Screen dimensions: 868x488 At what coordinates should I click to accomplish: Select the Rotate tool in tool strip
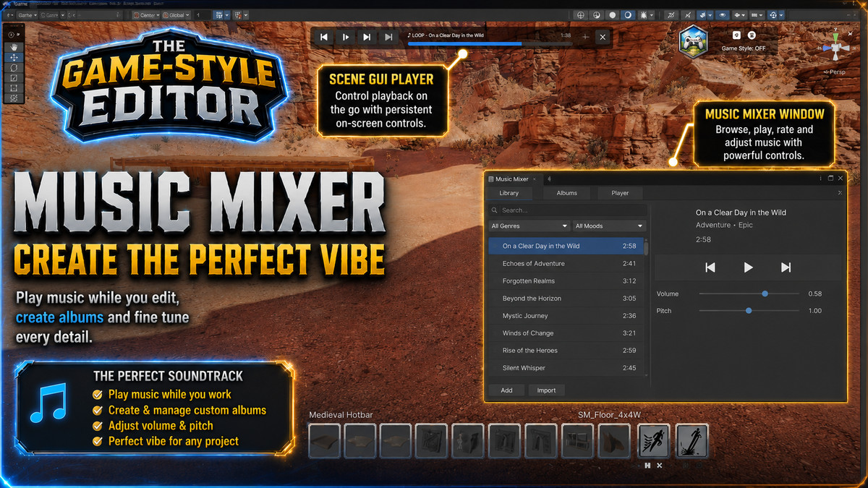pos(14,67)
